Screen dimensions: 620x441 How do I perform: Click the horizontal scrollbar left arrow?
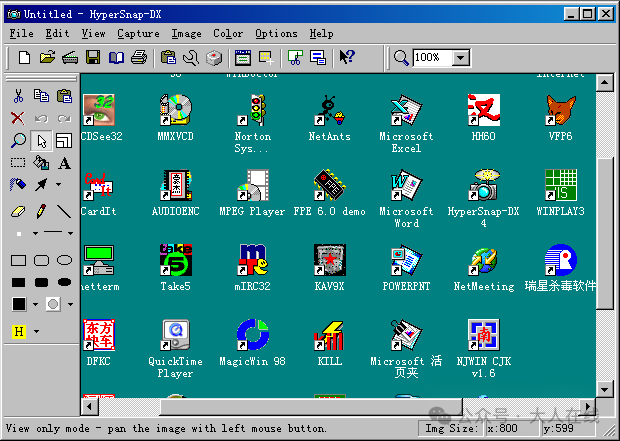[x=89, y=406]
